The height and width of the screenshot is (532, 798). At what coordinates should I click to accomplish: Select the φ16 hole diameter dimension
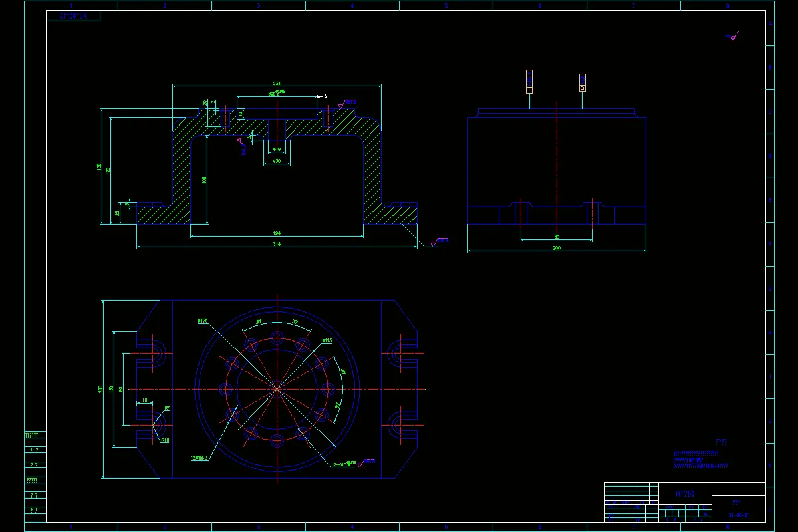pyautogui.click(x=277, y=150)
